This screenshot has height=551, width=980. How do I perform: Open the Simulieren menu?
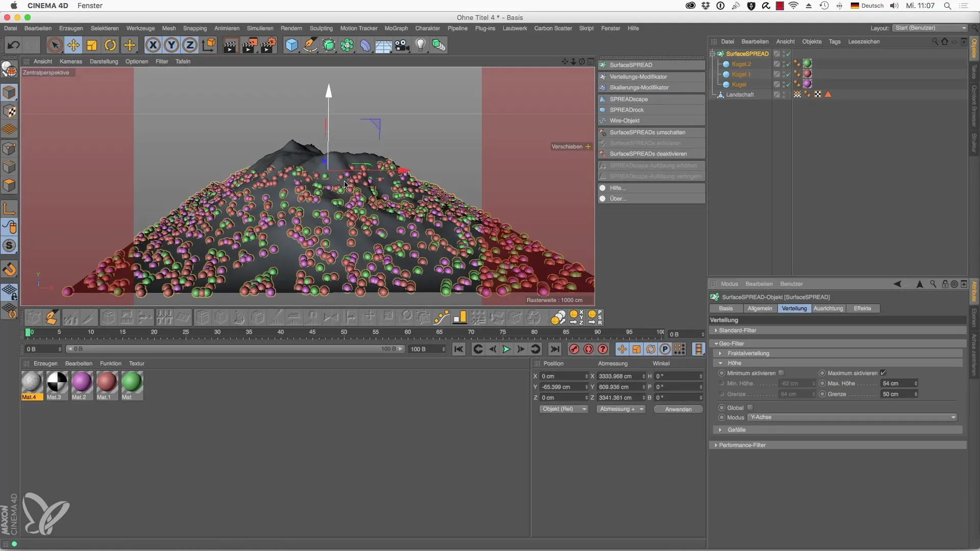[260, 28]
